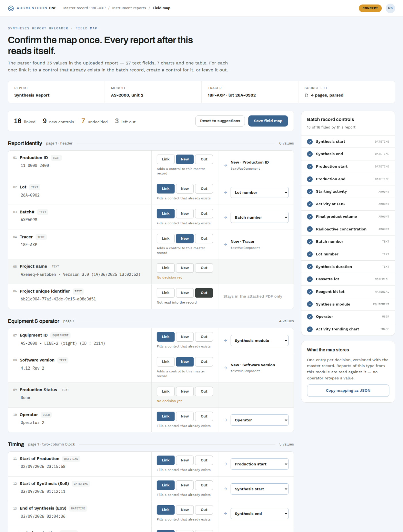Viewport: 403px width, 532px height.
Task: Set Lot decision to Out
Action: (x=204, y=189)
